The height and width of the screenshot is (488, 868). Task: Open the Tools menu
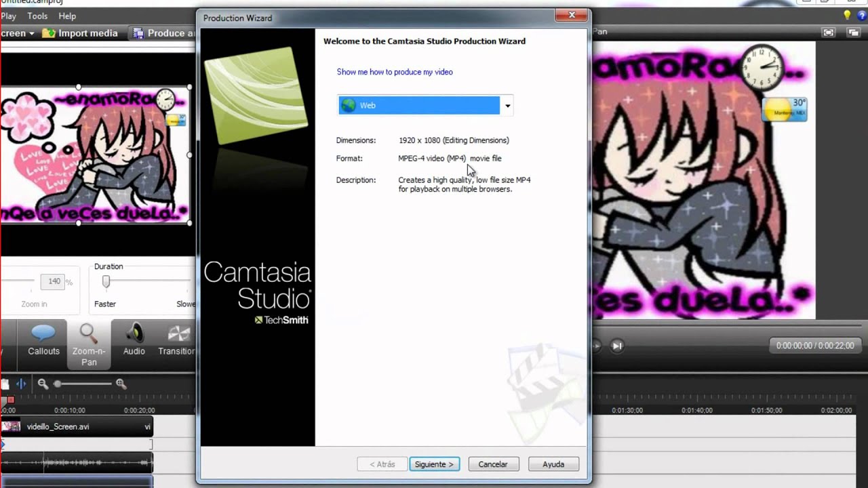pos(37,16)
